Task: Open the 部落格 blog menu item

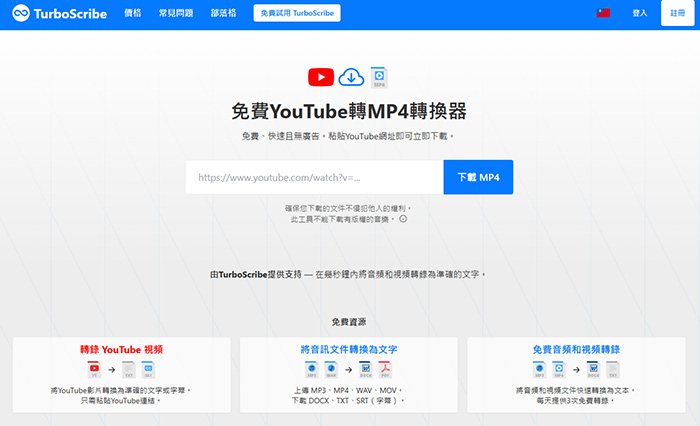Action: (223, 13)
